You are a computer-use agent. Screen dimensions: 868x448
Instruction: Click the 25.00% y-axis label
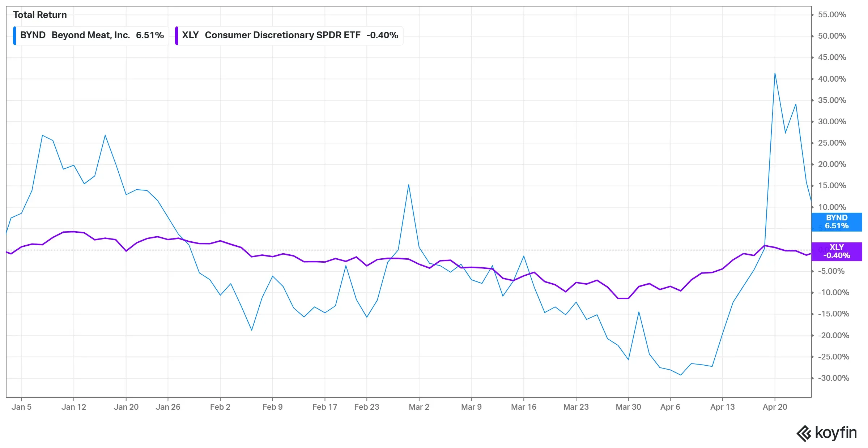coord(832,143)
